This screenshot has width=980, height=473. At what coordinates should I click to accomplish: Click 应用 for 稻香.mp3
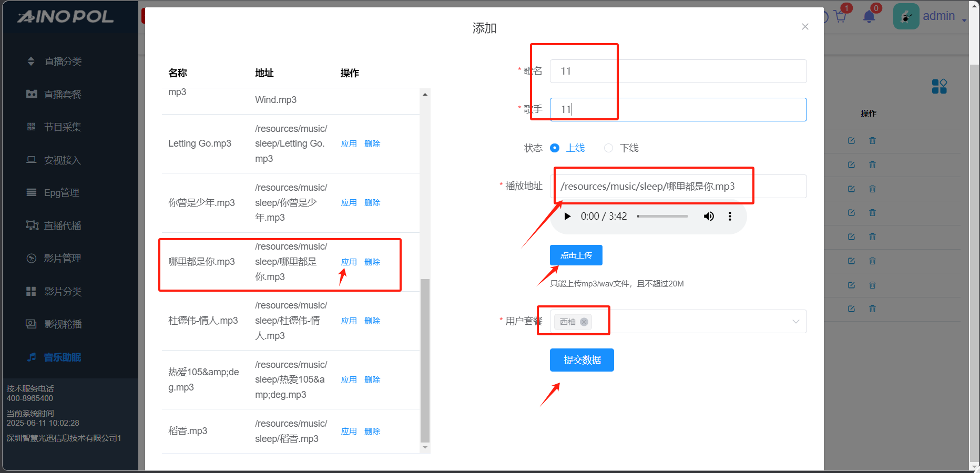point(349,431)
